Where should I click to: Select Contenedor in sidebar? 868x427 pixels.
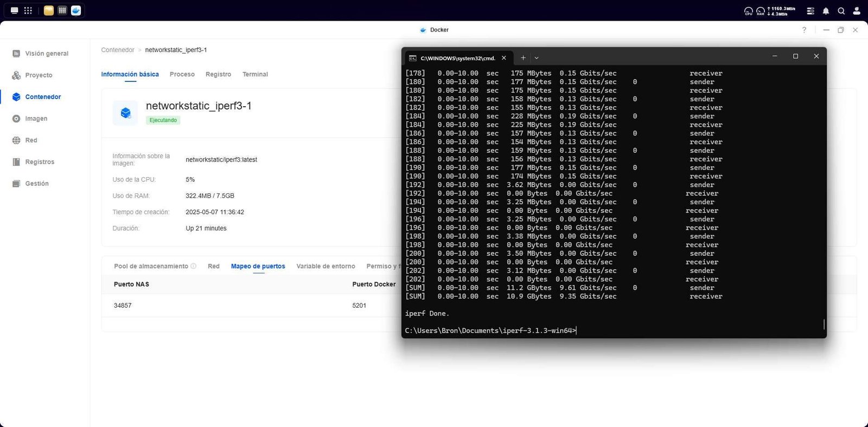click(x=43, y=97)
